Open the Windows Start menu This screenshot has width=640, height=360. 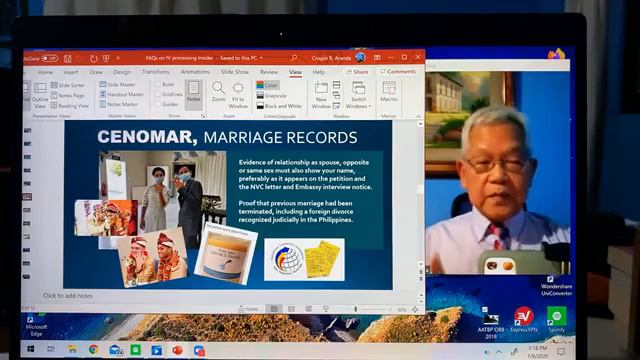31,349
